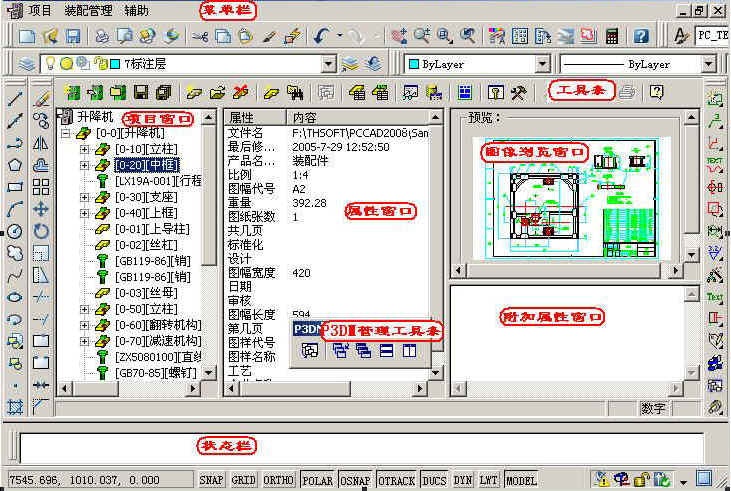Collapse the [0-0][升降机] root node
731x491 pixels.
coord(67,132)
